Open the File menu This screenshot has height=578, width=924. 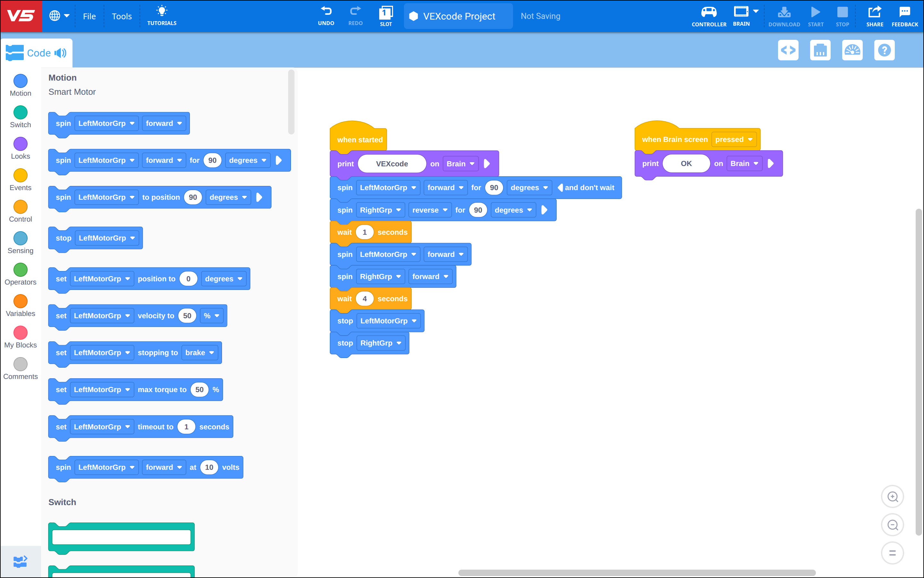pos(89,16)
